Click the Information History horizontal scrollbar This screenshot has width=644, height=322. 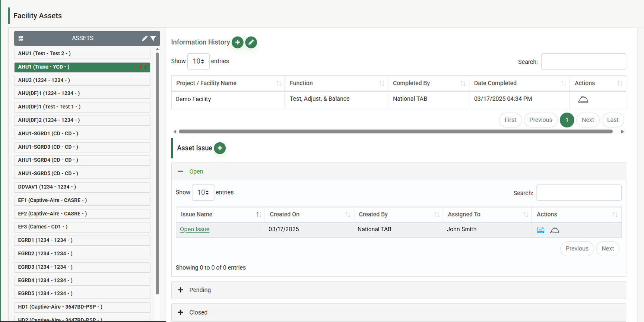pyautogui.click(x=396, y=132)
